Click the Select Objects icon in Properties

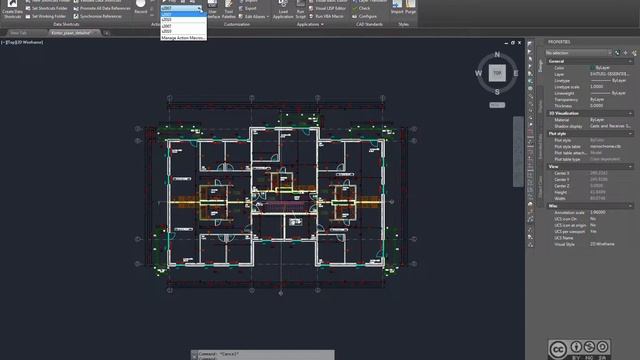click(626, 53)
